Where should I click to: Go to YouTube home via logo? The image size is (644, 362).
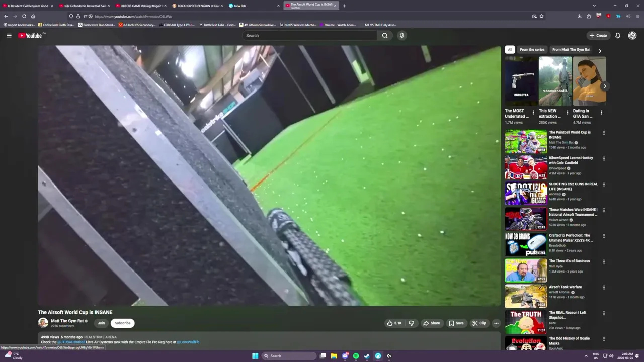pyautogui.click(x=30, y=35)
